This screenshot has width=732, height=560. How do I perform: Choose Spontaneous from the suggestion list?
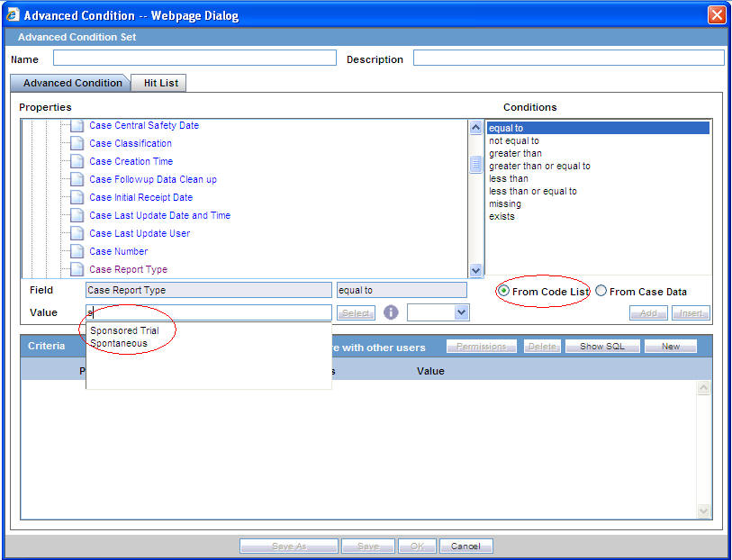pos(119,343)
